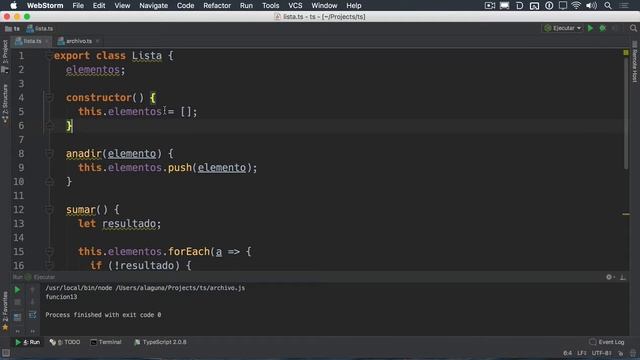
Task: Open the 6: TODO tool window
Action: click(64, 342)
